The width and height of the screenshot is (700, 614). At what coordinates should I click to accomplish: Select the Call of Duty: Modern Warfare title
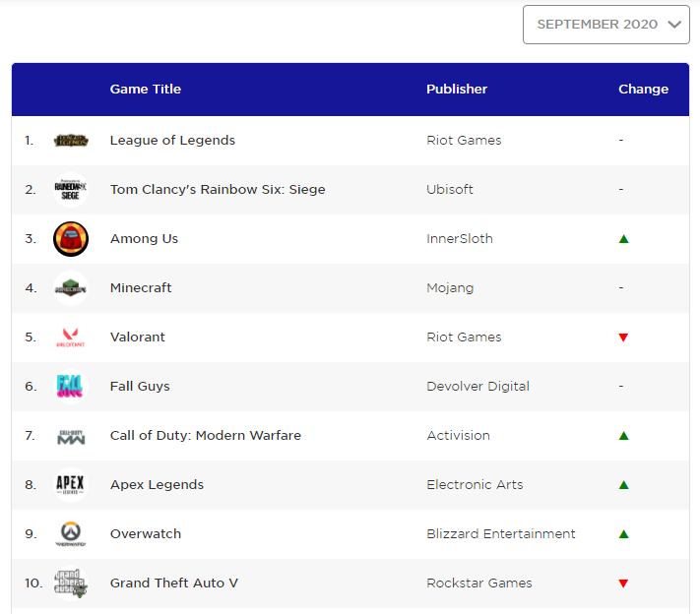[206, 436]
